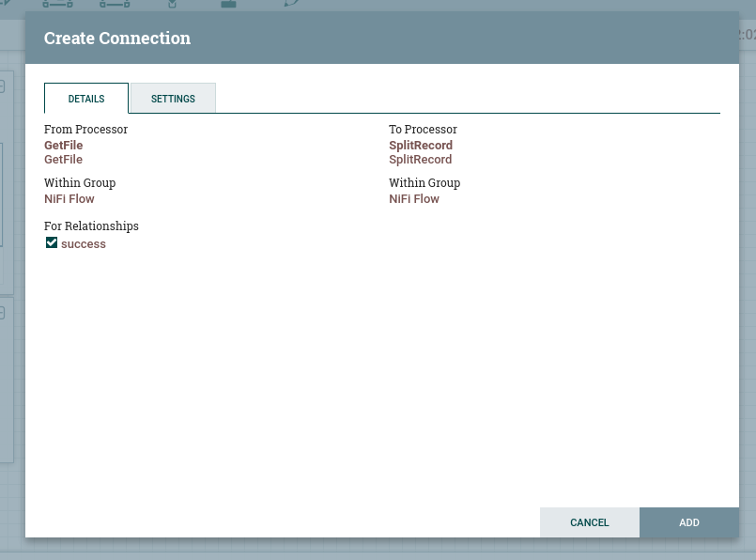Collapse the Operate panel on left edge

(3, 312)
